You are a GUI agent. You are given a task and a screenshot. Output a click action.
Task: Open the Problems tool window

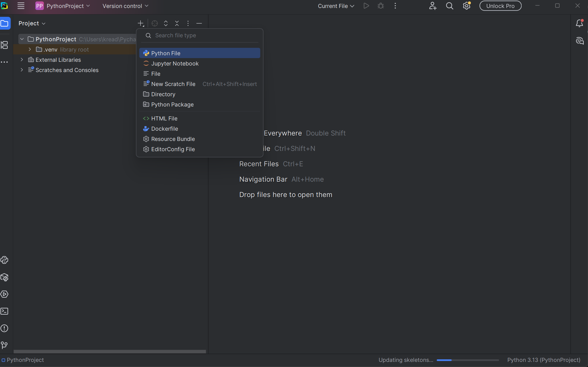pos(5,328)
